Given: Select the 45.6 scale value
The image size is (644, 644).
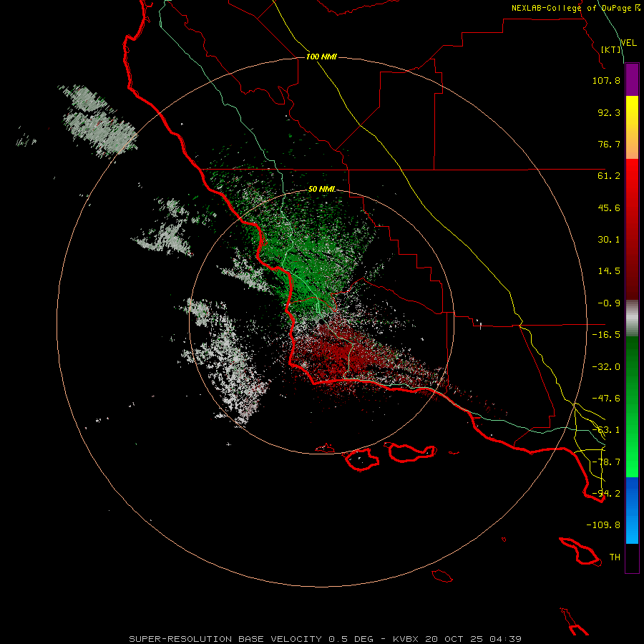Looking at the screenshot, I should [609, 208].
